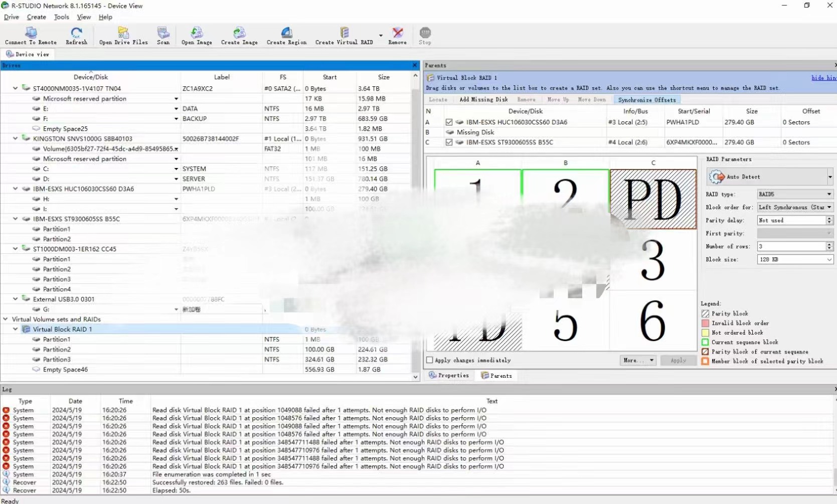The image size is (837, 504).
Task: Switch to the Properties tab
Action: pos(449,375)
